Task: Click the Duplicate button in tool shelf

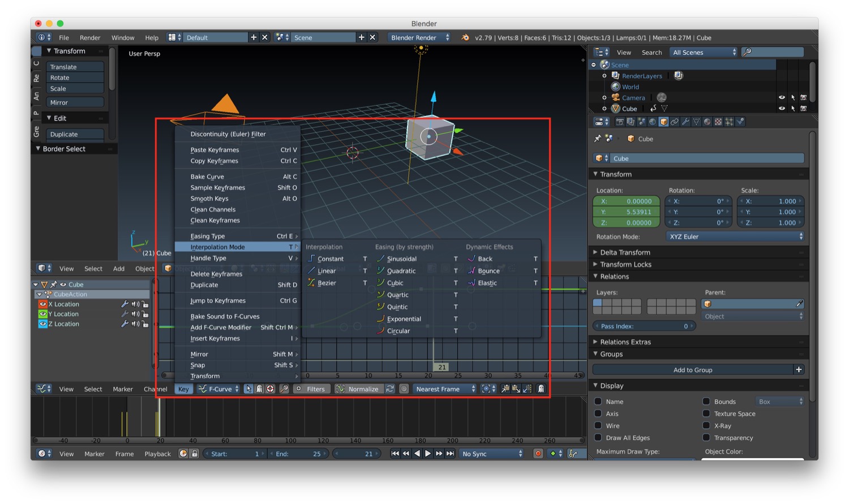Action: (75, 134)
